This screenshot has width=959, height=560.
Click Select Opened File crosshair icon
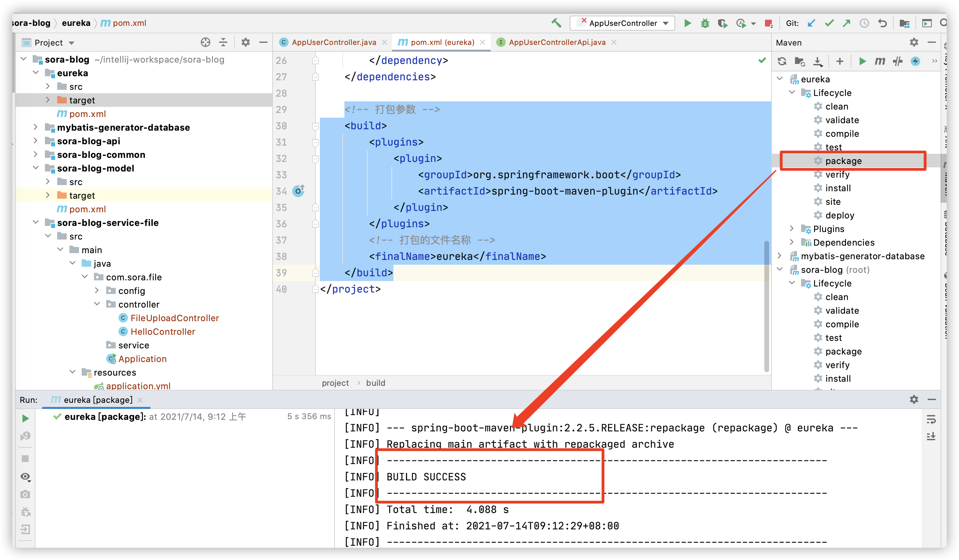[206, 42]
